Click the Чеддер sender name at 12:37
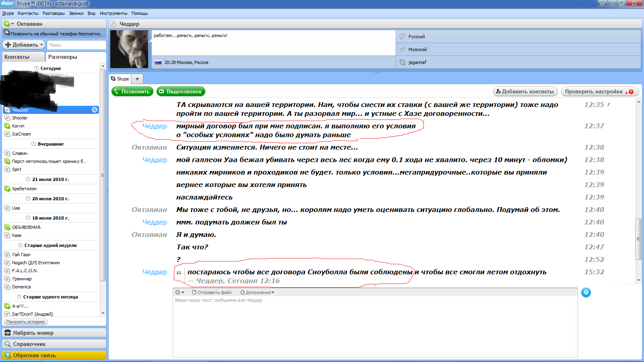The image size is (644, 362). click(155, 126)
